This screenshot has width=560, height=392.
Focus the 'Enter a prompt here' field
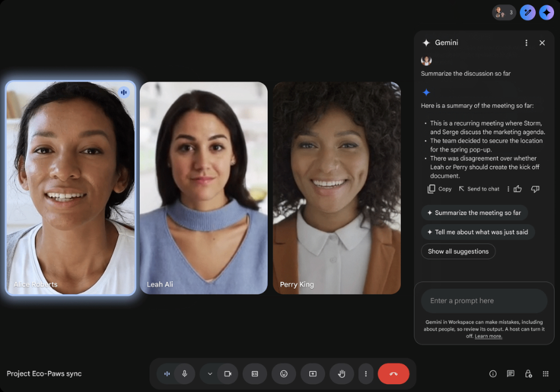[484, 300]
